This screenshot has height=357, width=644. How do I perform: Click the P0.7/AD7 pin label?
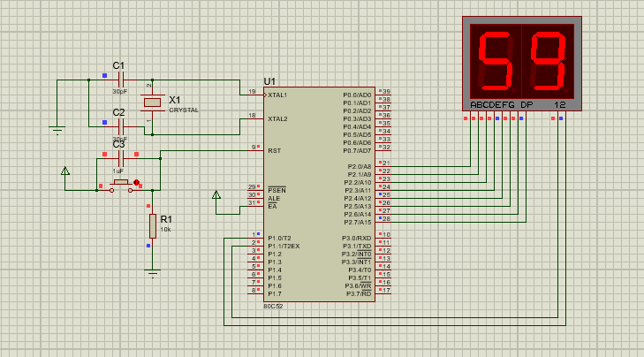pos(357,151)
